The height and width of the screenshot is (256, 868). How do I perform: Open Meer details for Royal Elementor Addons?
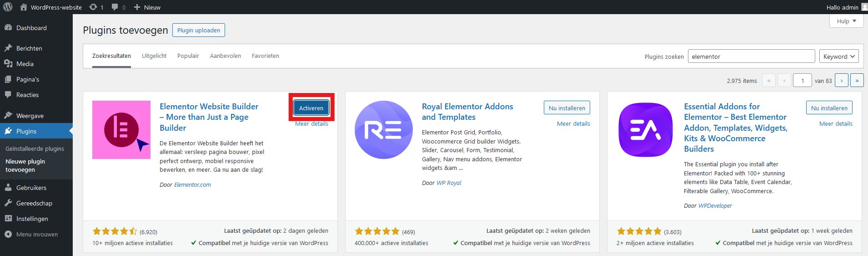click(x=573, y=124)
